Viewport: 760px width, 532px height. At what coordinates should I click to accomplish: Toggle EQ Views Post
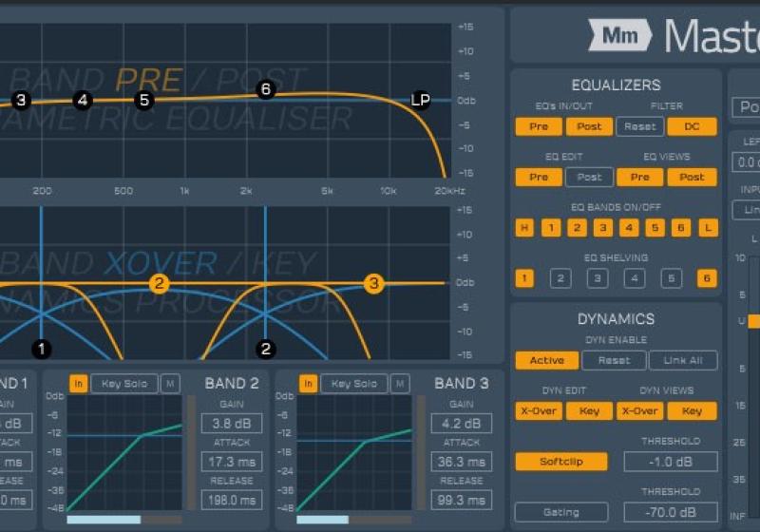coord(692,178)
